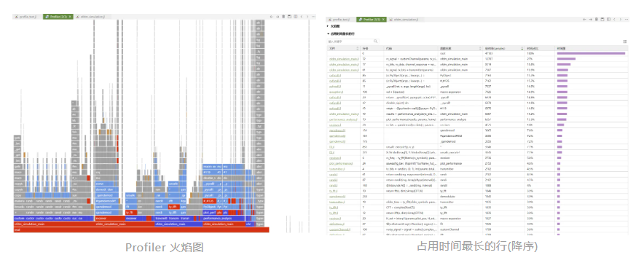
Task: Sort table by 函数名称 column arrows
Action: [481, 49]
